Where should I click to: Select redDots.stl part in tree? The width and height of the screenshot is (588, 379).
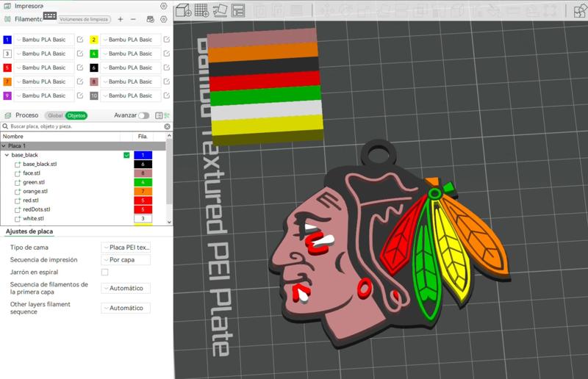(x=36, y=209)
